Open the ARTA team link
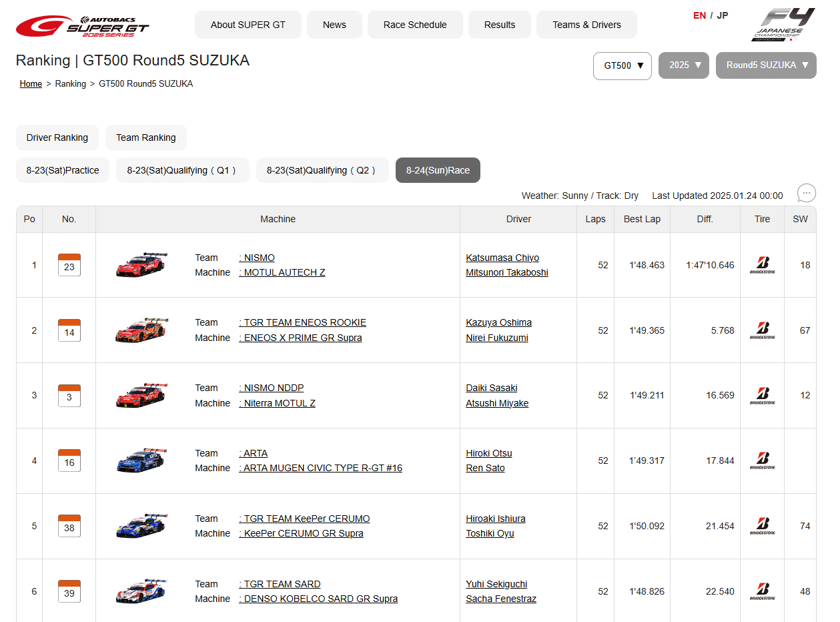This screenshot has height=622, width=840. click(x=253, y=453)
